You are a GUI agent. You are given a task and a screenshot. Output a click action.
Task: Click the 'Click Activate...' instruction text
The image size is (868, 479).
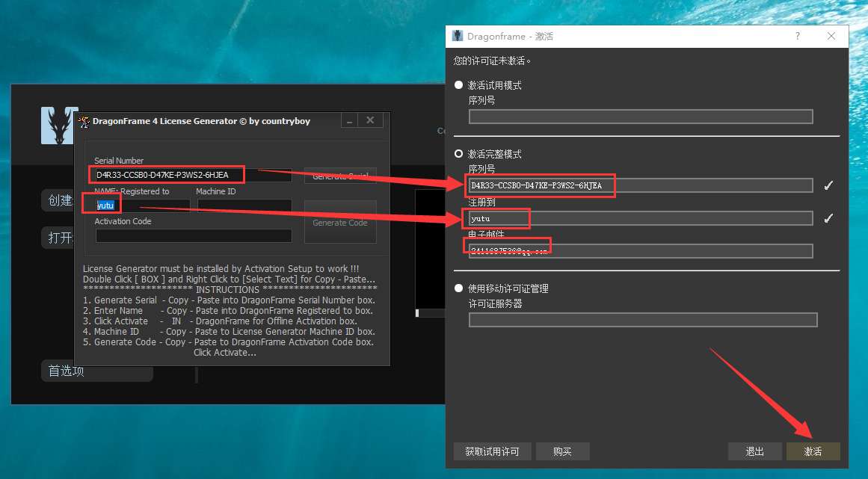[225, 352]
